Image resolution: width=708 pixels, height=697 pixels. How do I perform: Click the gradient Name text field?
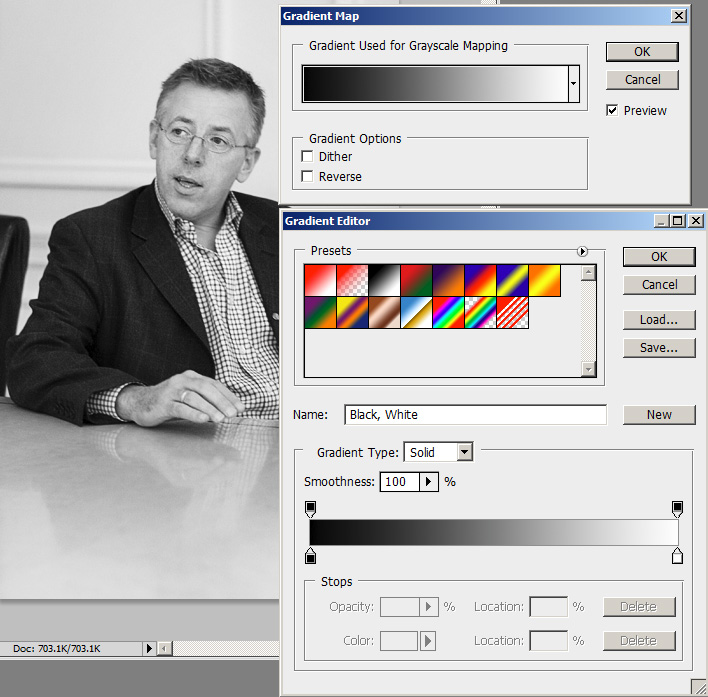coord(475,415)
